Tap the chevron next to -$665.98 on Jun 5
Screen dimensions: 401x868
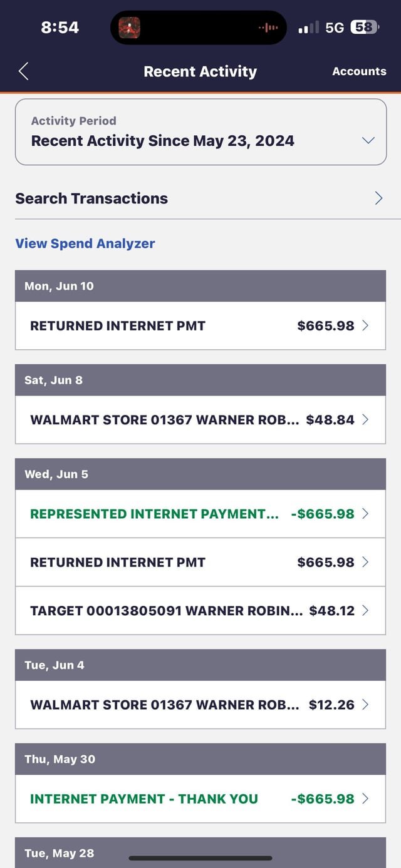tap(365, 514)
